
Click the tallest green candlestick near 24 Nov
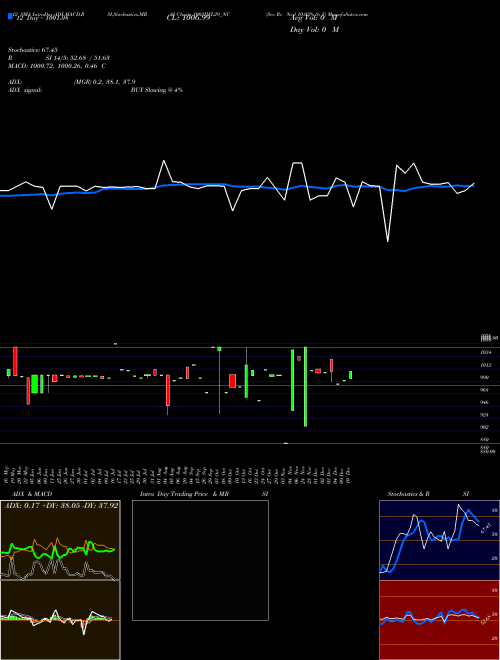coord(306,386)
